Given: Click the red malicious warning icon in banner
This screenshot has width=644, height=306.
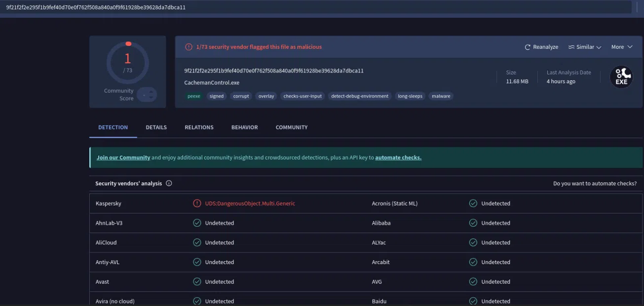Looking at the screenshot, I should click(189, 47).
